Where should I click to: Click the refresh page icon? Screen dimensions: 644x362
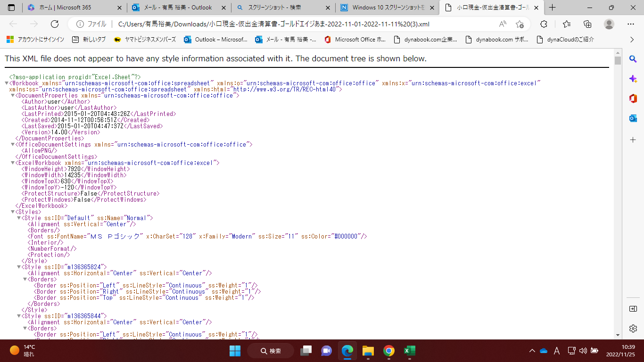55,24
